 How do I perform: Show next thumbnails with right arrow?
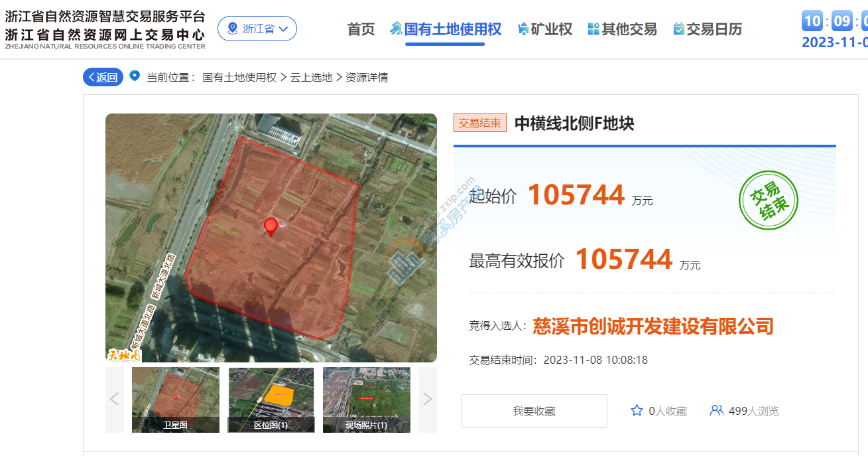(x=427, y=399)
